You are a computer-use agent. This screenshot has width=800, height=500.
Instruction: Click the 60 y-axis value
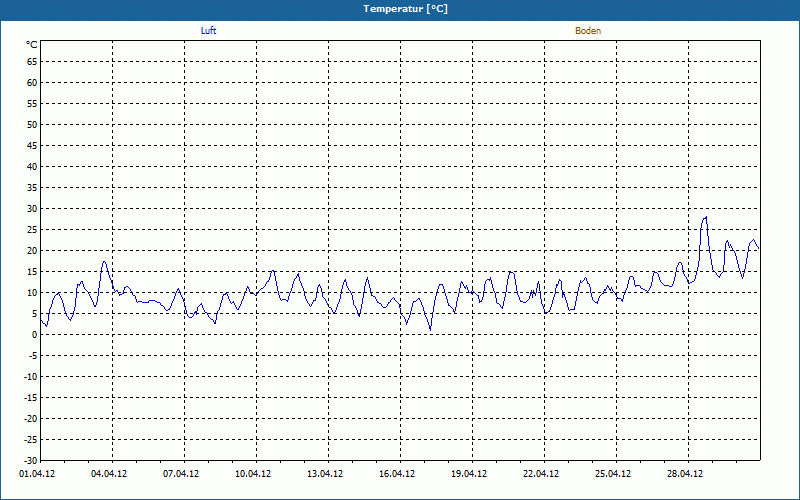[32, 83]
